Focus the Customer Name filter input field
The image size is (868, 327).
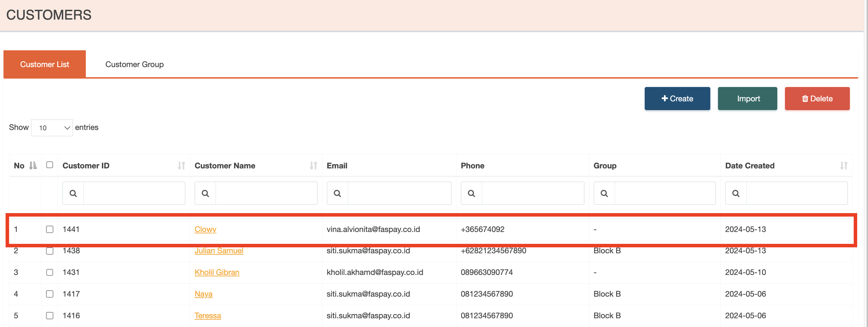coord(266,193)
